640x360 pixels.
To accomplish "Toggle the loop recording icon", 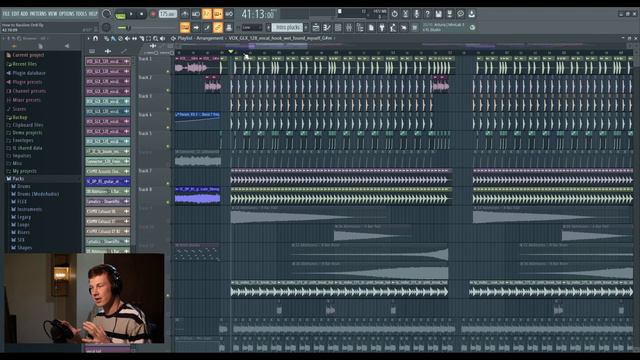I will click(229, 14).
